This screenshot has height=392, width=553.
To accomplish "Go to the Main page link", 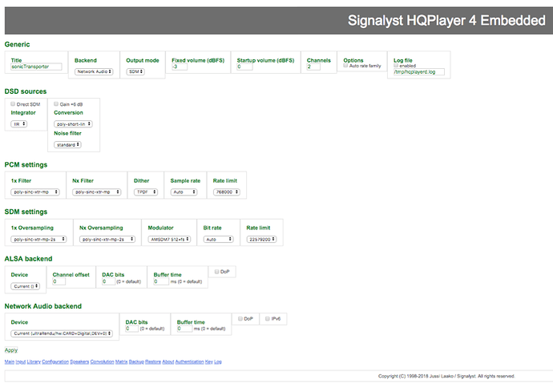I will click(10, 362).
